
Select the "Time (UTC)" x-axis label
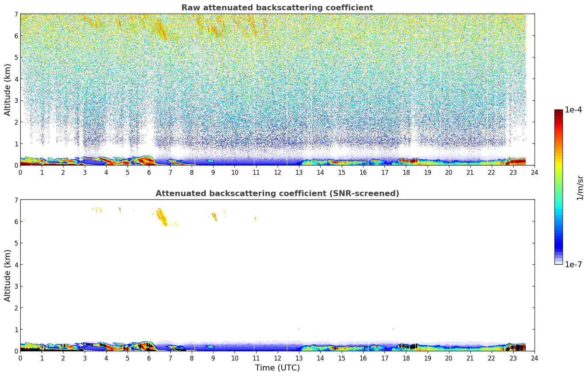coord(277,368)
